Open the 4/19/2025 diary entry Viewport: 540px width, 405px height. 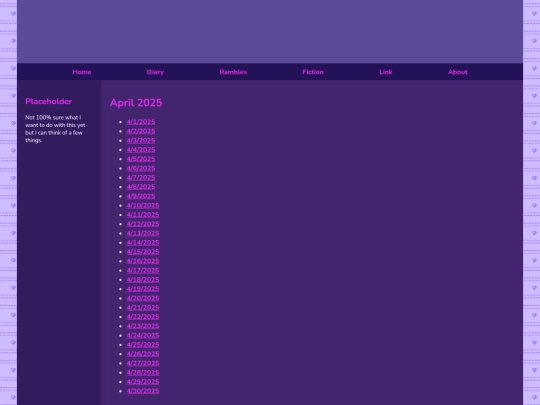pyautogui.click(x=143, y=289)
